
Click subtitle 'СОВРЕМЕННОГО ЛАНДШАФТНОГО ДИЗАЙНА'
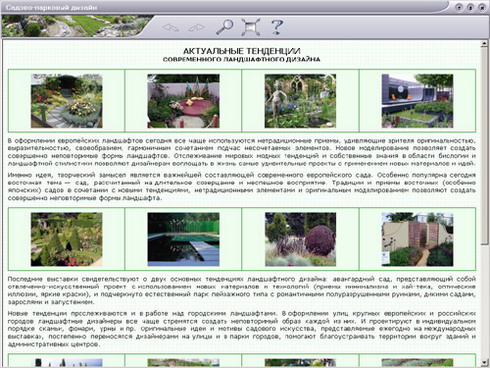point(242,60)
